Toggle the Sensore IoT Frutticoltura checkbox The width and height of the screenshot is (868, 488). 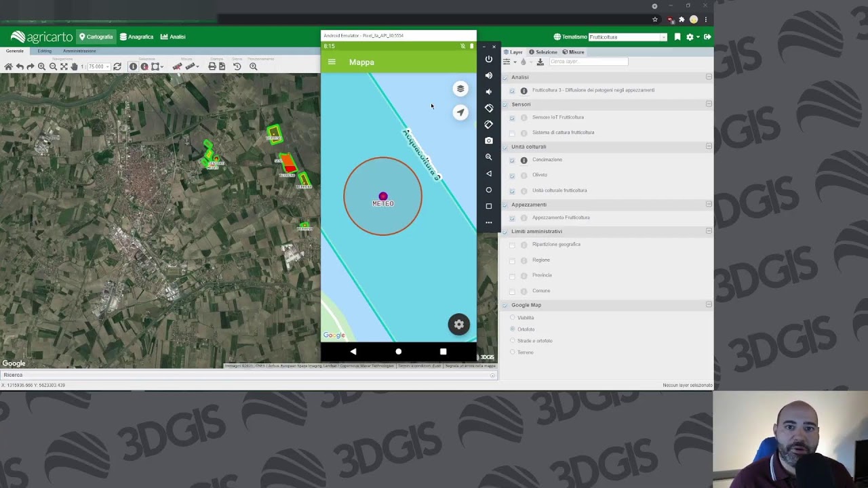pos(512,118)
